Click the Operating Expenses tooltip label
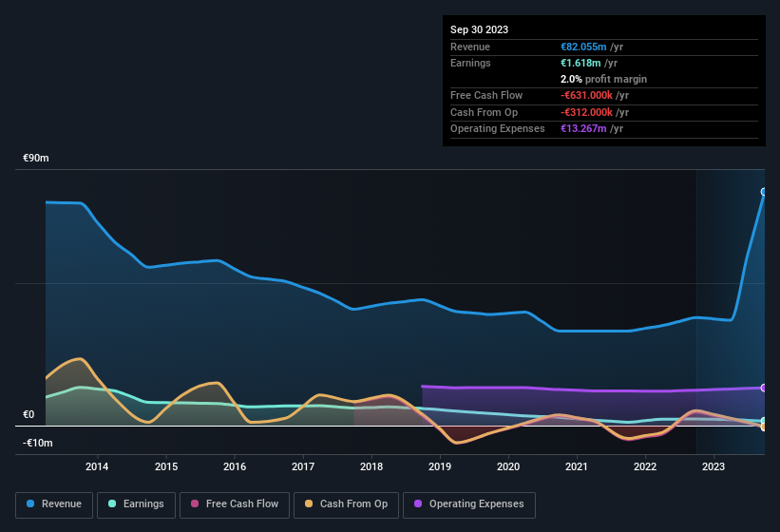 (498, 129)
